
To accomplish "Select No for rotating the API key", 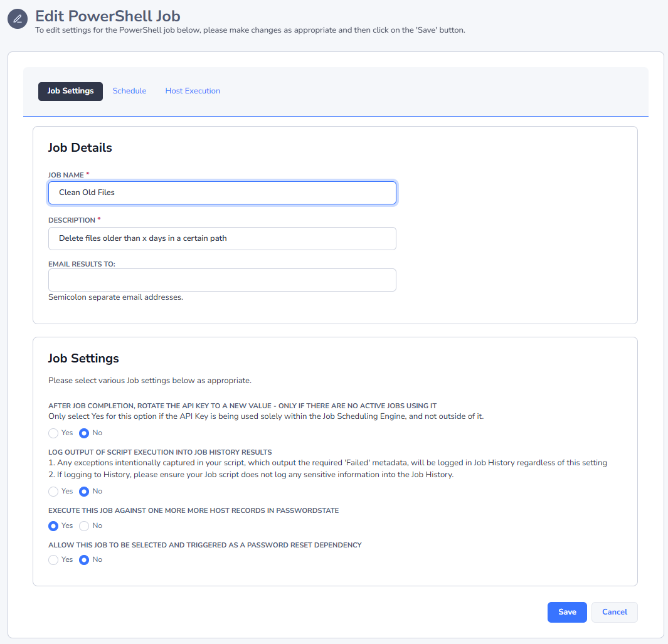I will click(84, 433).
